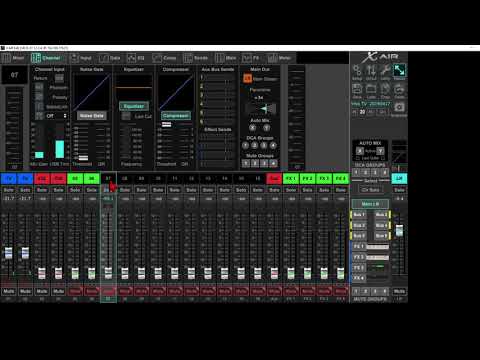The height and width of the screenshot is (360, 480).
Task: Select channel 16 label in the mixer
Action: [258, 179]
